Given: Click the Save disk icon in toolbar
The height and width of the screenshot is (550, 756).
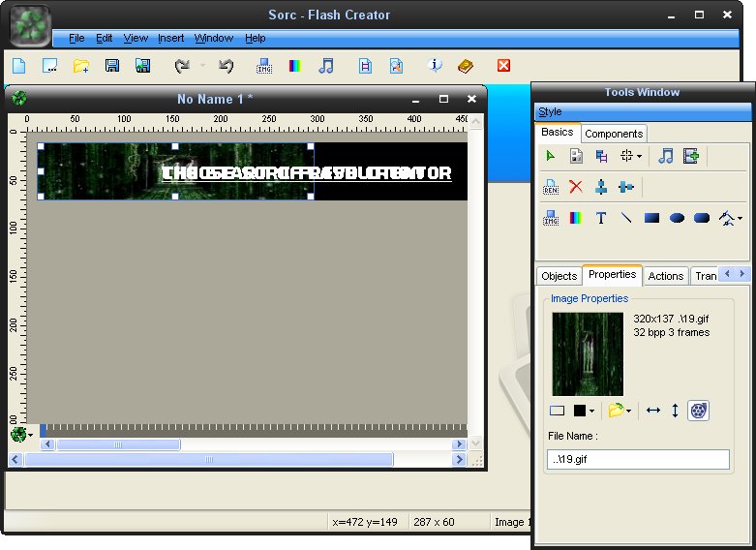Looking at the screenshot, I should 112,66.
